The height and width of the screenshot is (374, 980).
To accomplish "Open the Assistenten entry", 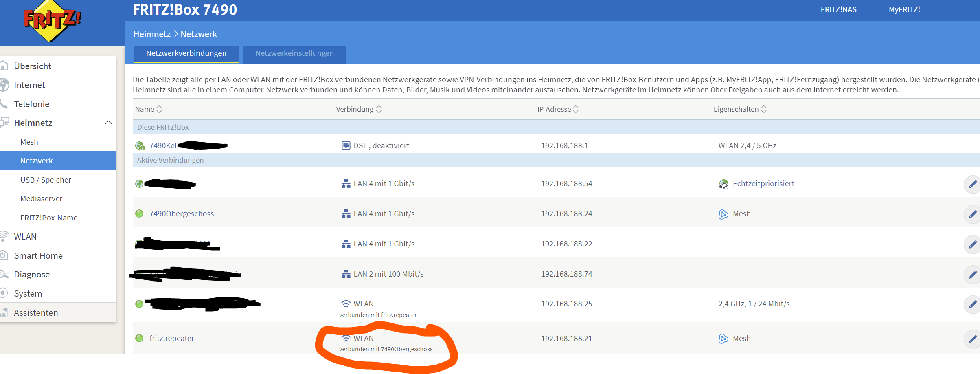I will click(36, 312).
